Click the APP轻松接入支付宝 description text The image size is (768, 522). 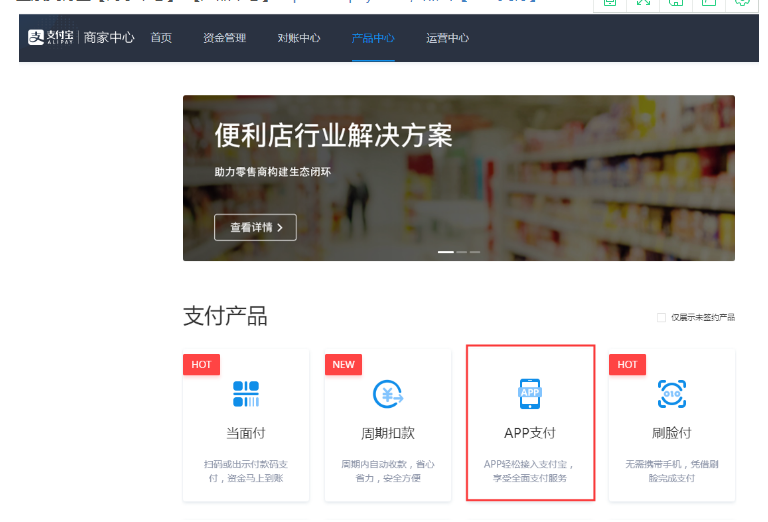click(x=529, y=471)
